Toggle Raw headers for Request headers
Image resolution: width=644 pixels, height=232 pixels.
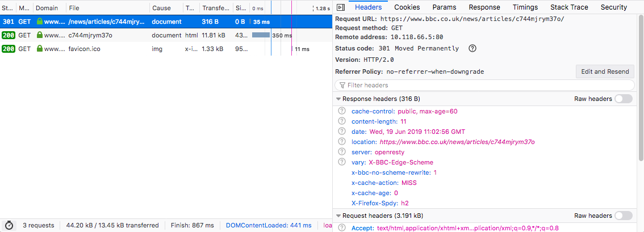[624, 216]
